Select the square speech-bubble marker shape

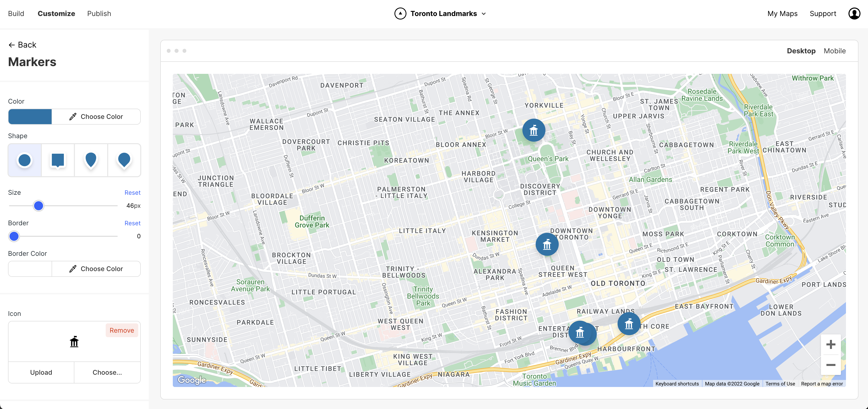tap(58, 160)
